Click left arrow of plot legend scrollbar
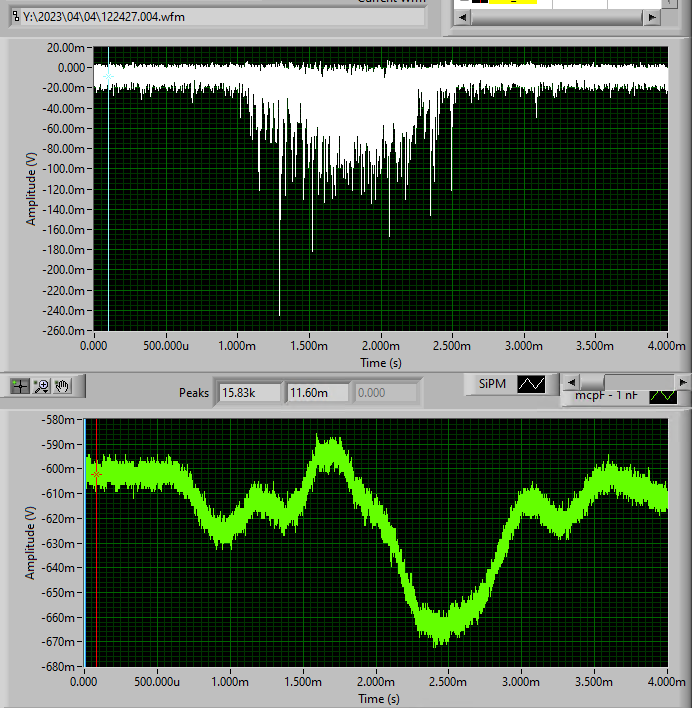692x708 pixels. coord(571,382)
